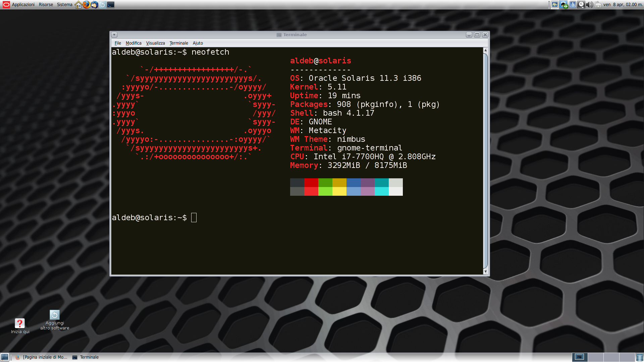Open the Modifica menu in Terminale

[x=133, y=43]
